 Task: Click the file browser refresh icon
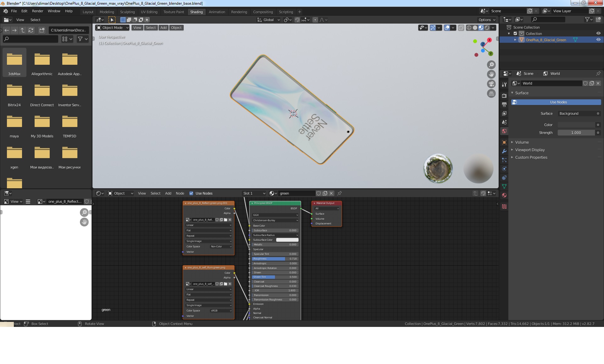point(31,30)
